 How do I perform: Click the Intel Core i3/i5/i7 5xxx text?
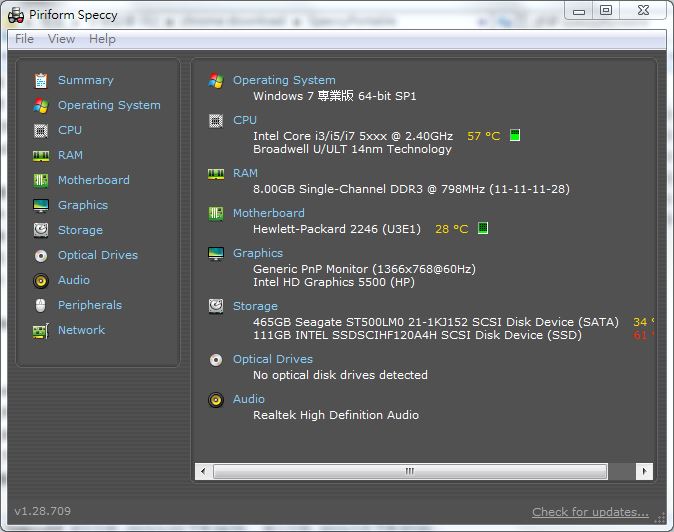click(x=353, y=137)
